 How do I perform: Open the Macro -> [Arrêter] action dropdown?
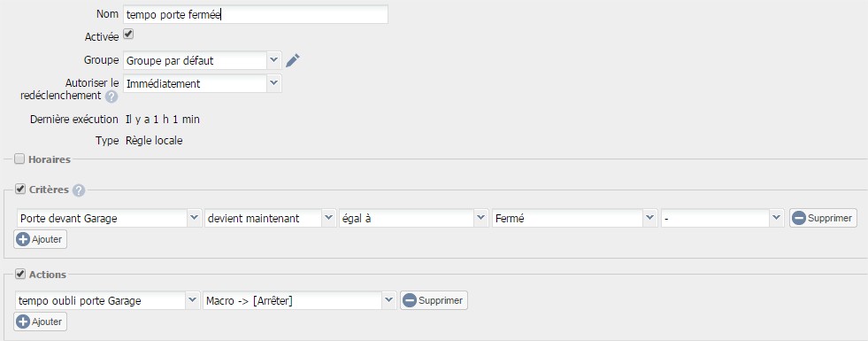coord(299,300)
